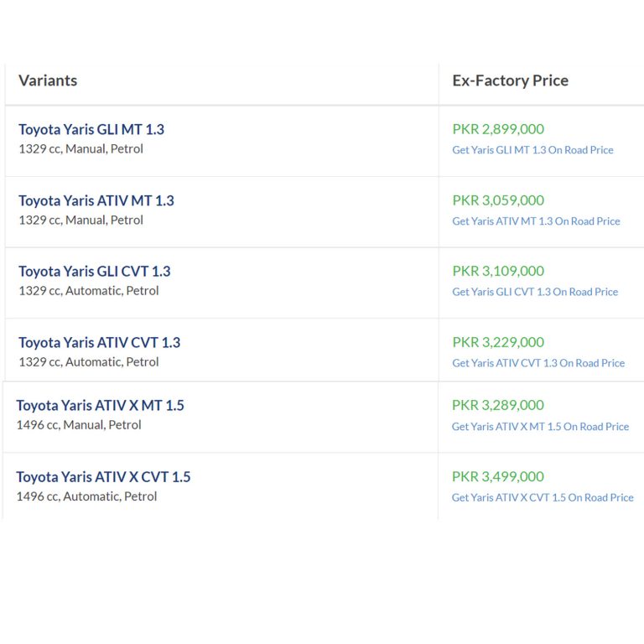The height and width of the screenshot is (644, 644).
Task: Open Toyota Yaris GLI MT 1.3 variant
Action: (91, 129)
